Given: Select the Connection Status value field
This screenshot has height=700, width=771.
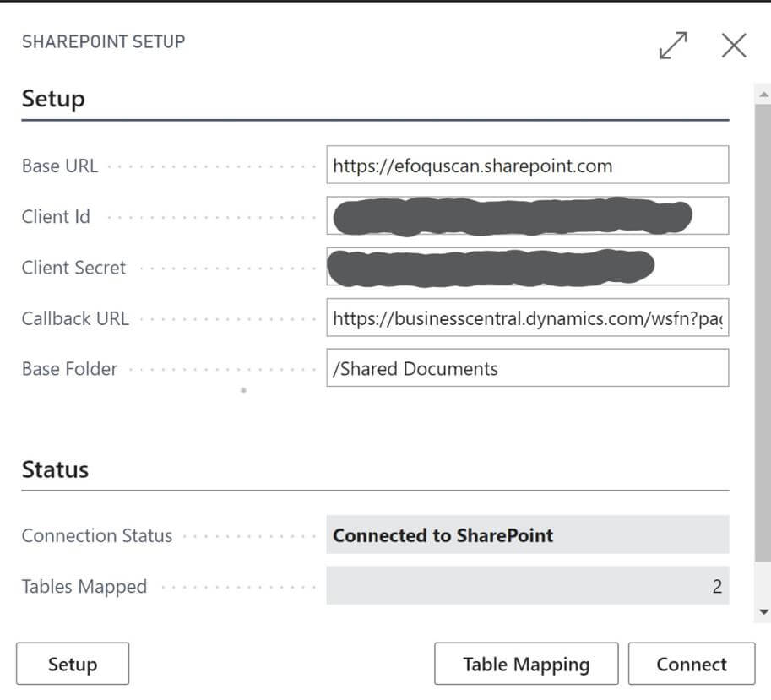Looking at the screenshot, I should (x=528, y=534).
